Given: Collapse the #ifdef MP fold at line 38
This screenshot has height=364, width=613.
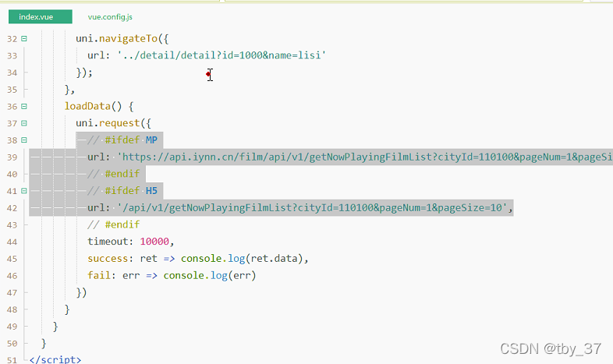Looking at the screenshot, I should (x=24, y=140).
